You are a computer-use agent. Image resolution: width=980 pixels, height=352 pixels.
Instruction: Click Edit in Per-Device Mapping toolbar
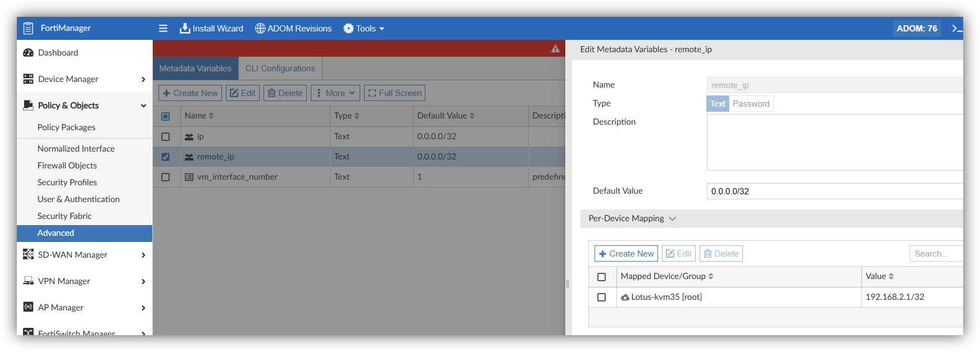(679, 254)
